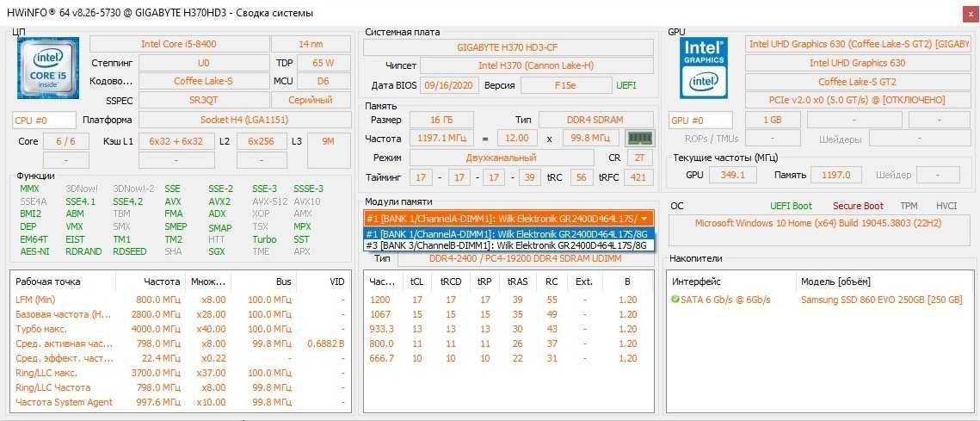Viewport: 980px width, 421px height.
Task: Click the UEFI Boot label
Action: point(792,206)
